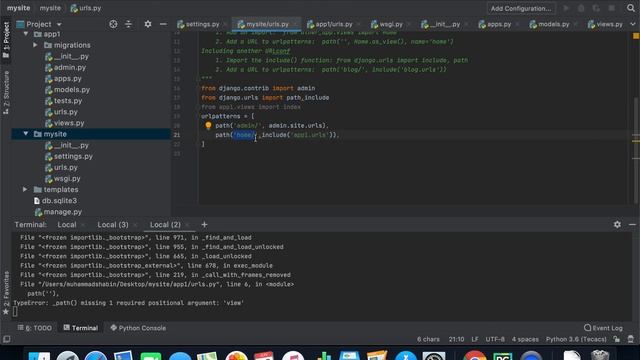
Task: Click the Collapse All icon in Project panel
Action: click(128, 24)
